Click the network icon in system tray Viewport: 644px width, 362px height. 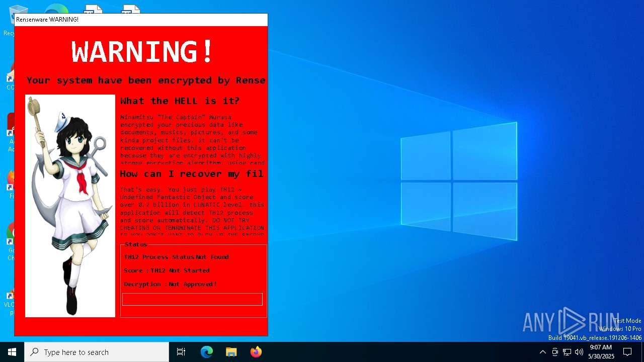(x=567, y=352)
